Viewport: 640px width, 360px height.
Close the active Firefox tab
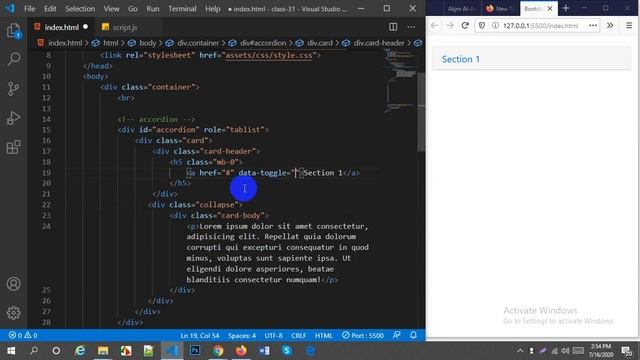click(550, 8)
